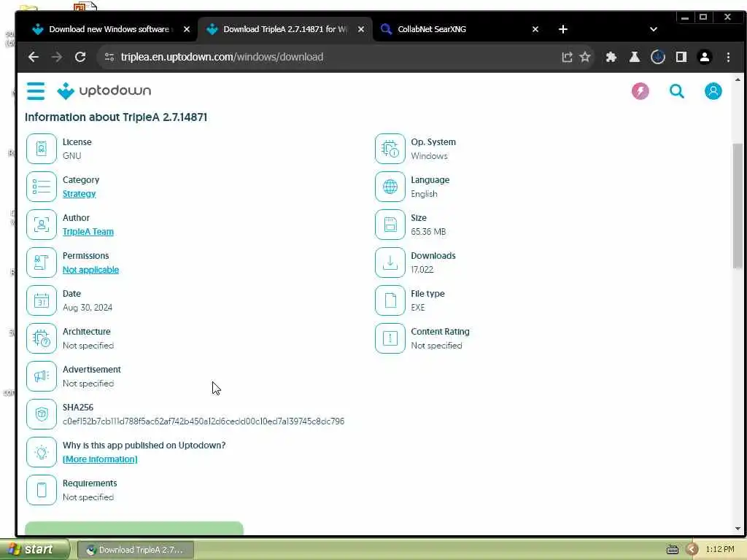Open a new browser tab
The width and height of the screenshot is (747, 560).
(x=562, y=29)
